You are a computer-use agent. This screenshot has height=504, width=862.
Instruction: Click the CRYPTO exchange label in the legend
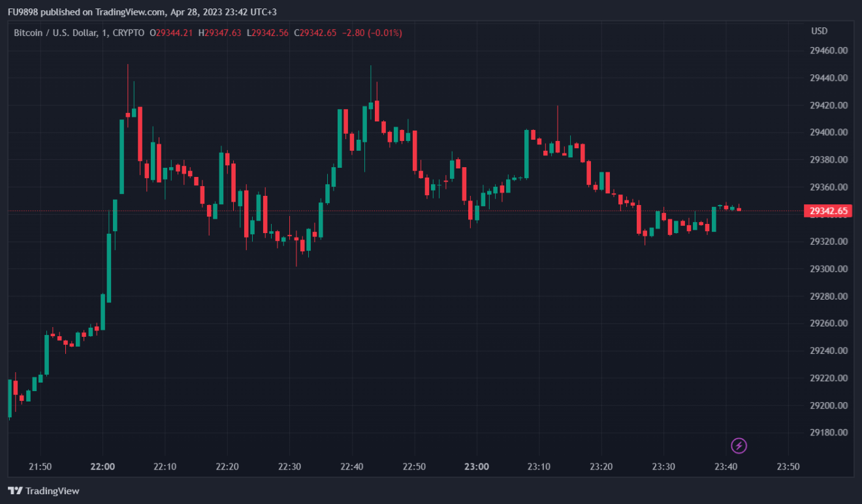pos(128,33)
